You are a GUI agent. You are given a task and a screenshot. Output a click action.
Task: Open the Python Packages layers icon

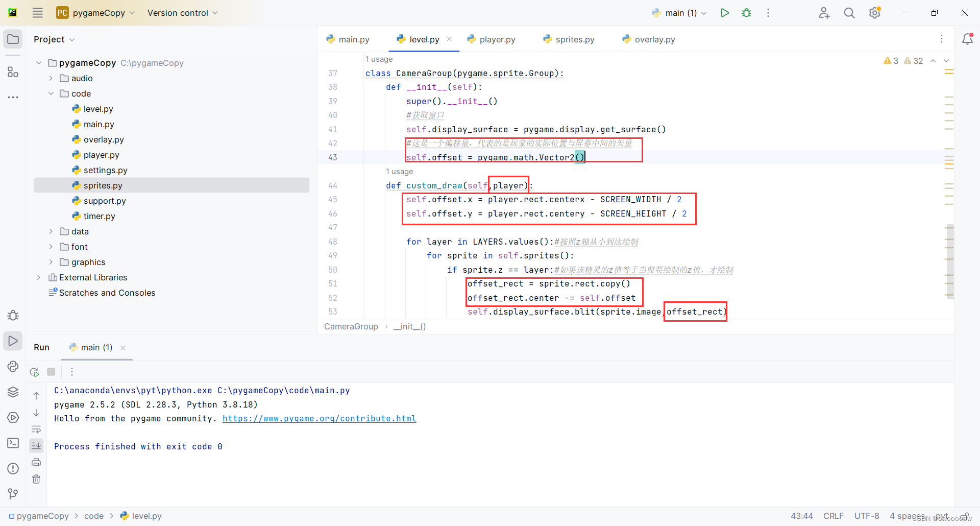pos(13,392)
